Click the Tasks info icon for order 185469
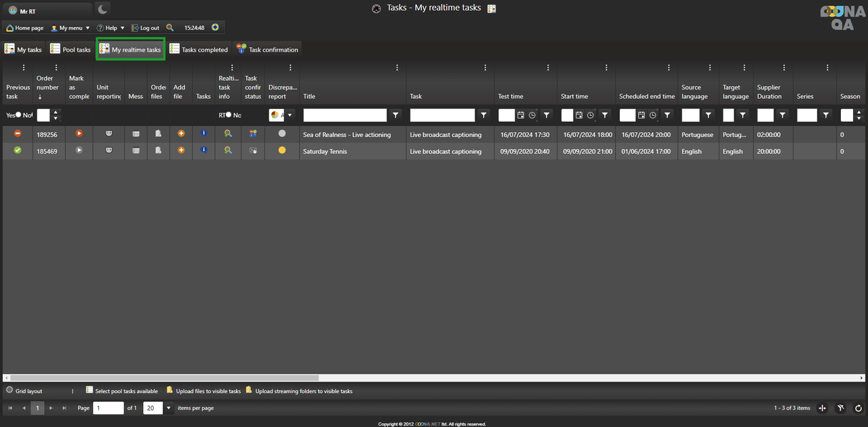Image resolution: width=868 pixels, height=427 pixels. point(203,150)
